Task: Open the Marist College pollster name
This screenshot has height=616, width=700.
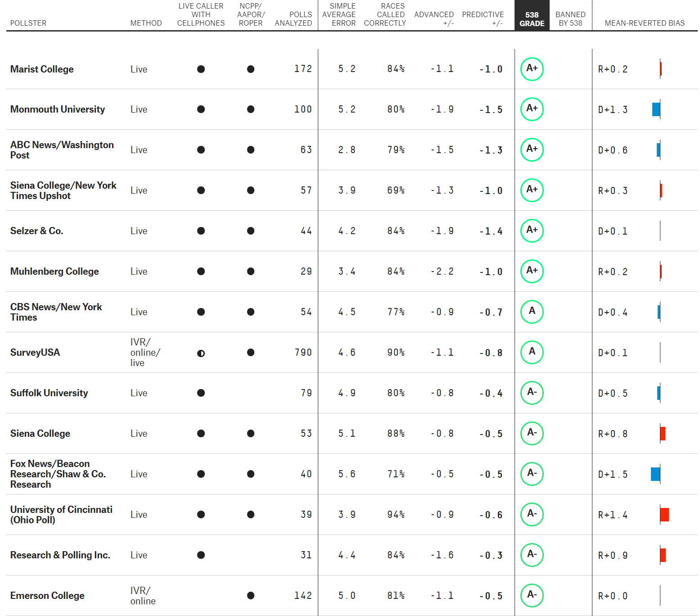Action: [42, 69]
